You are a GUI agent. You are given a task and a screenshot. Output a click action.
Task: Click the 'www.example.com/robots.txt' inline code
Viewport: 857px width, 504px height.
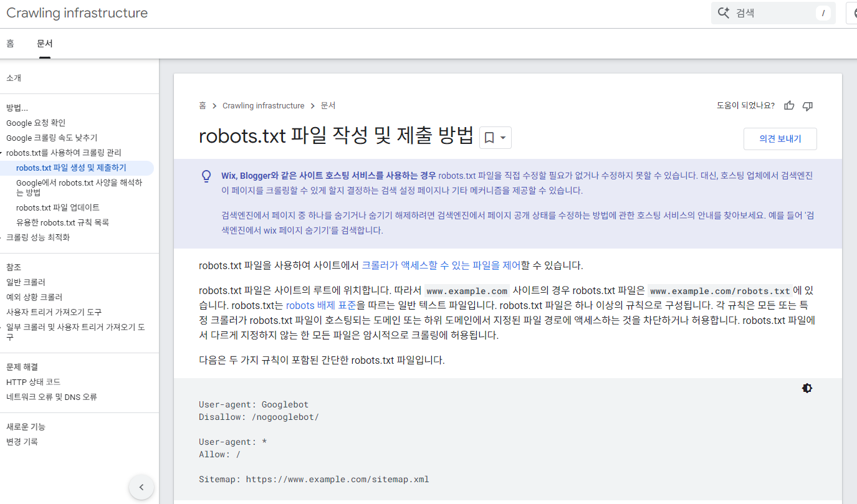click(x=720, y=291)
